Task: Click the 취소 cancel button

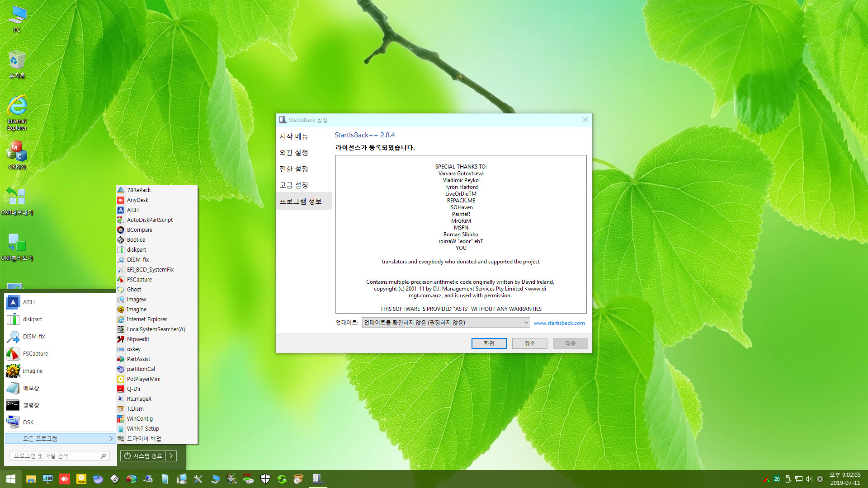Action: pos(530,343)
